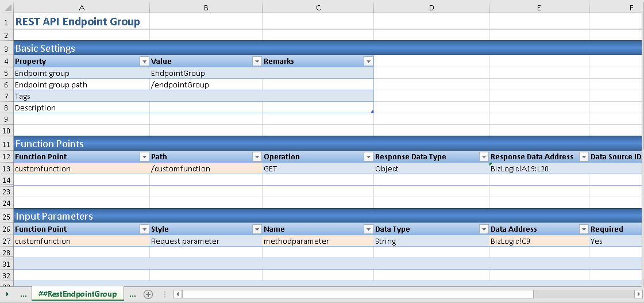This screenshot has width=644, height=303.
Task: Click the first sheet navigation arrow
Action: coord(7,294)
